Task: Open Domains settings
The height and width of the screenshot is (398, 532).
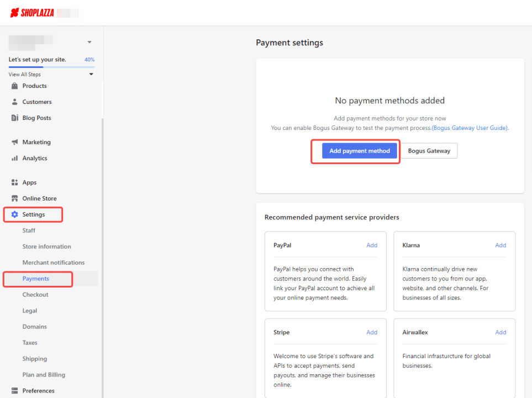Action: pyautogui.click(x=35, y=327)
